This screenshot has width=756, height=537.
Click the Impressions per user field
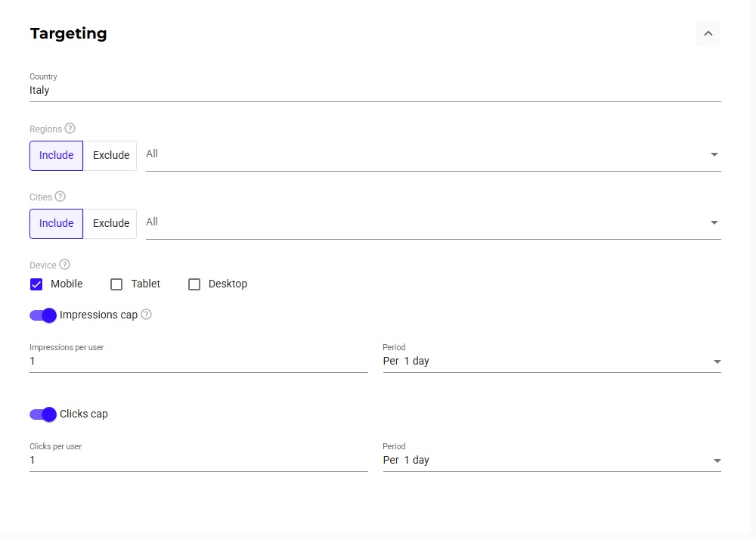(x=198, y=362)
